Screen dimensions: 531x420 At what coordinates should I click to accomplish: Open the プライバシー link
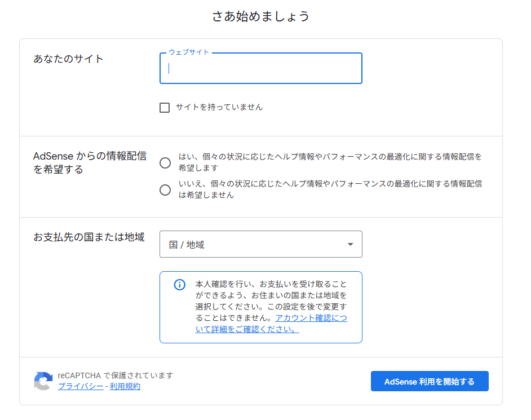click(x=81, y=387)
